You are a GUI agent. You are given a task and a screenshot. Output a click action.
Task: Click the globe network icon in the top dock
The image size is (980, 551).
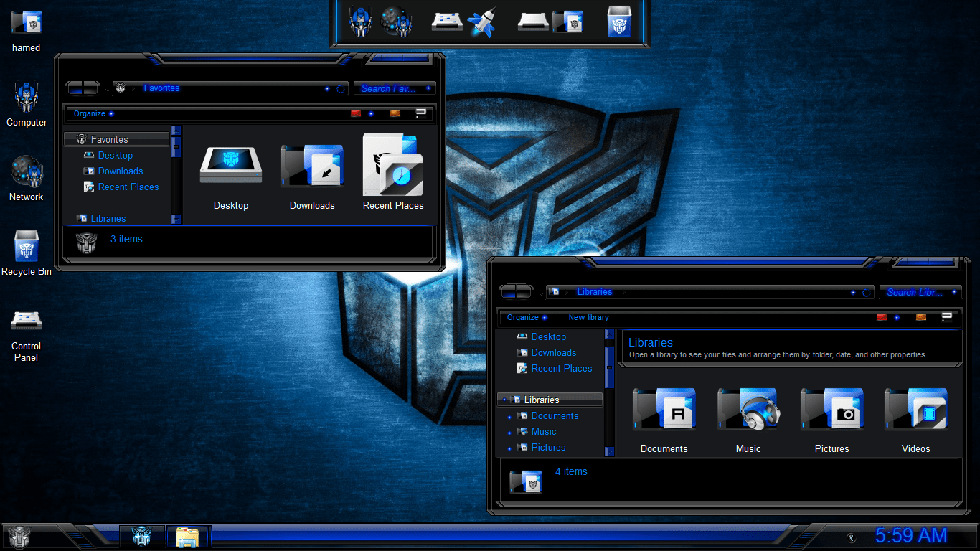[x=395, y=22]
